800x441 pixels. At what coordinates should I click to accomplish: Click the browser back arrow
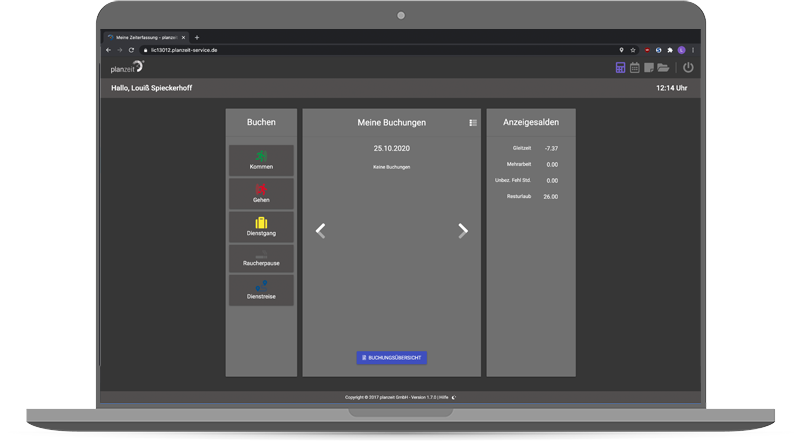(x=108, y=50)
